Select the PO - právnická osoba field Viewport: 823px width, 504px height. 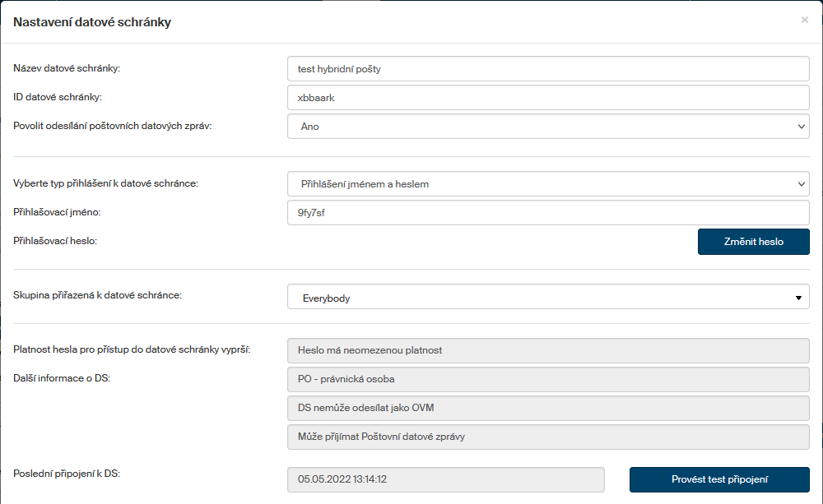click(x=548, y=379)
